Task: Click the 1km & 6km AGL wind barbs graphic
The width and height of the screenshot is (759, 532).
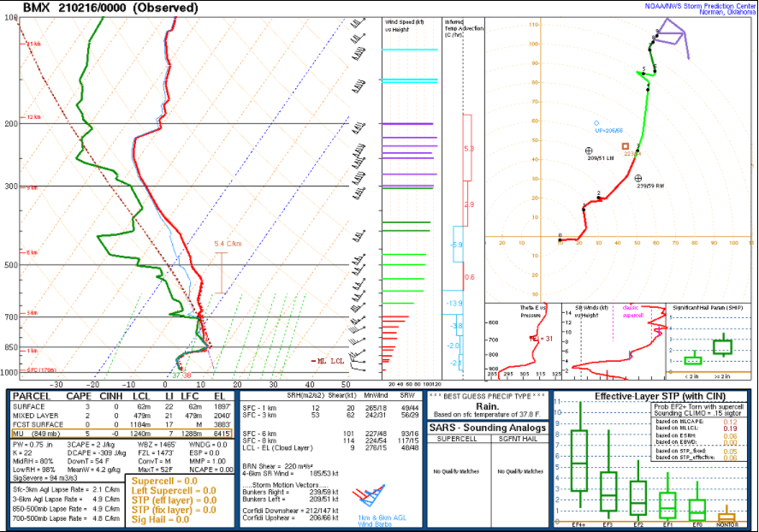Action: 371,496
